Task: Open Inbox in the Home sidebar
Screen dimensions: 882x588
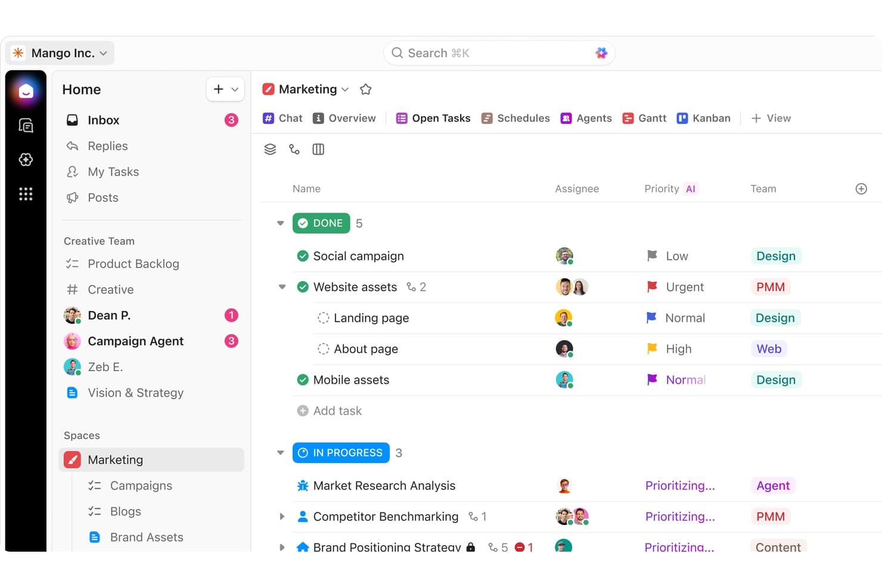Action: click(x=152, y=120)
